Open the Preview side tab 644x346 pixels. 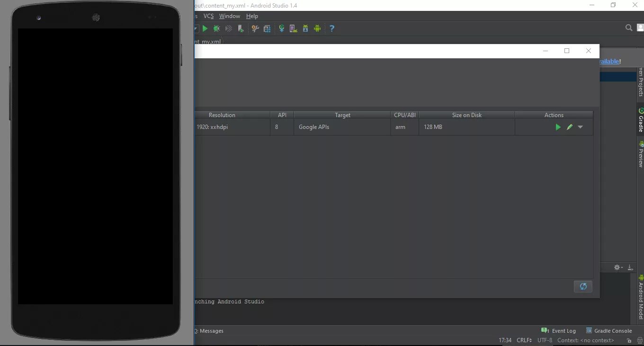641,154
